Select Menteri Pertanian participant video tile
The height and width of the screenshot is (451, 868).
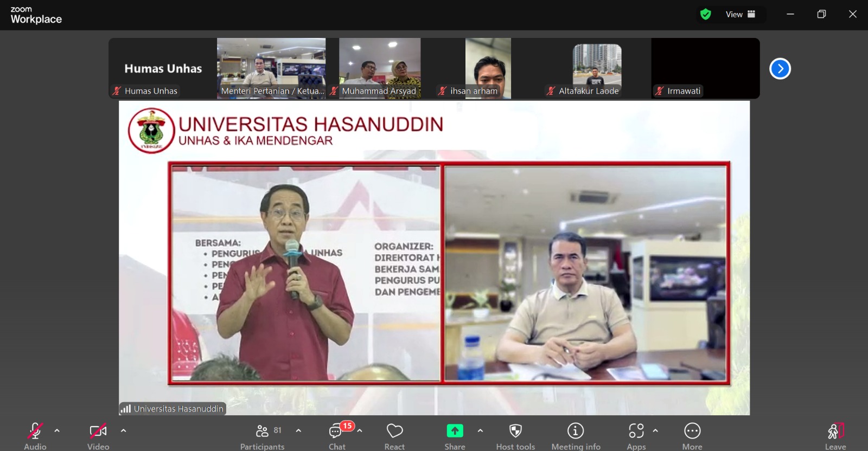click(271, 68)
